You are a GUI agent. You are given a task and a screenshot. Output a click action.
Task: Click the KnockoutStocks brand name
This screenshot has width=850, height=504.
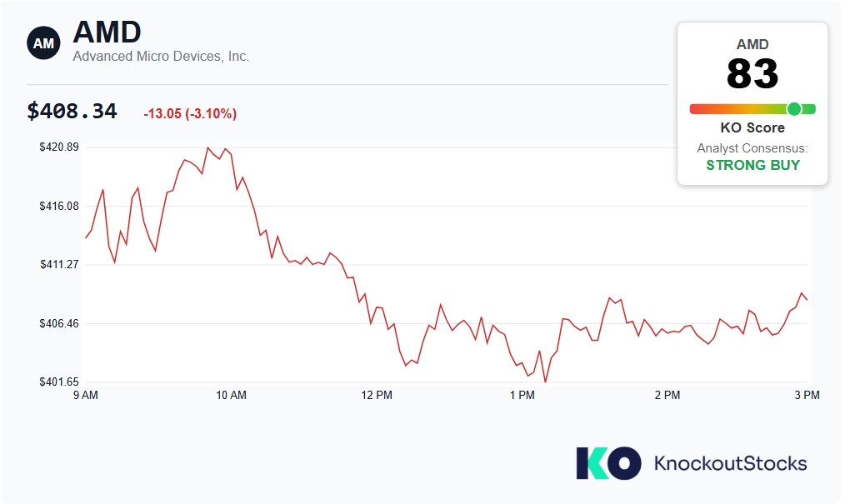click(x=730, y=463)
